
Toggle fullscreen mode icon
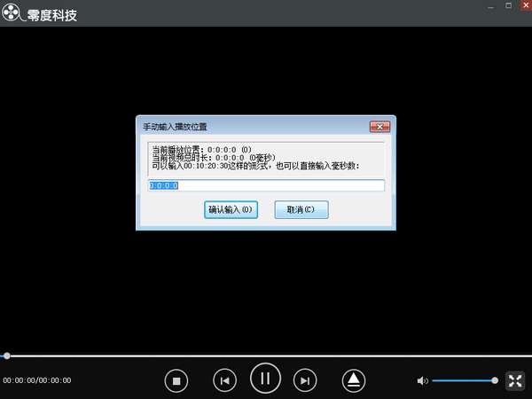[x=514, y=380]
